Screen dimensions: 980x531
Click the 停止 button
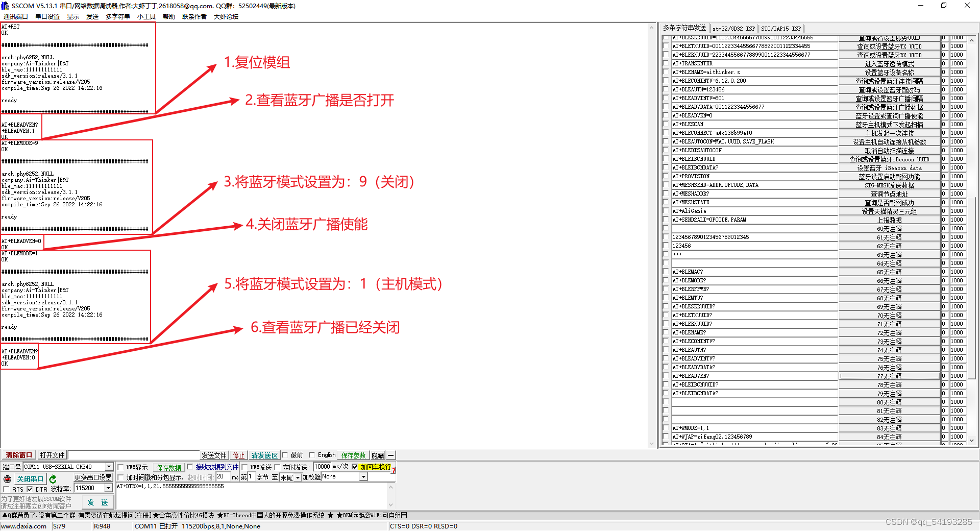238,455
